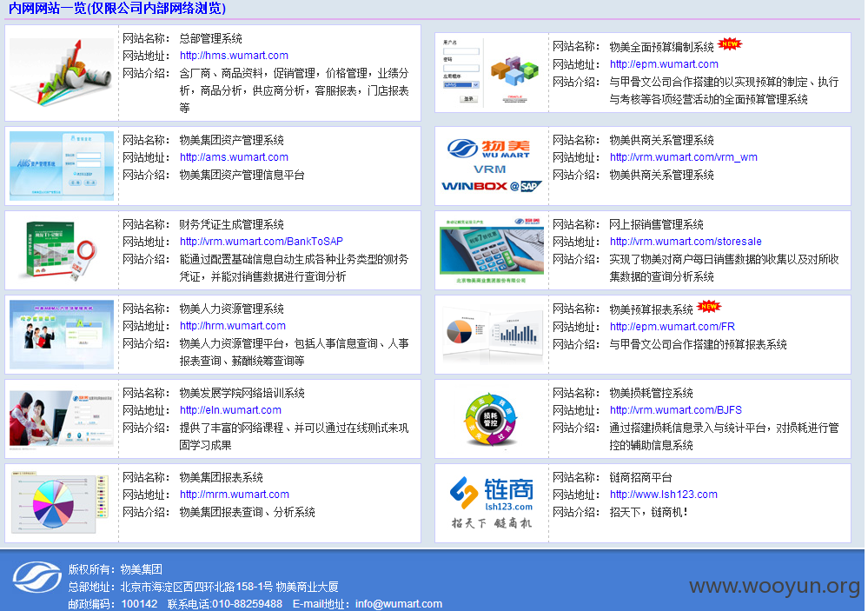Open the vrm.wumart.com/BJFS link
The height and width of the screenshot is (611, 868).
(x=675, y=410)
